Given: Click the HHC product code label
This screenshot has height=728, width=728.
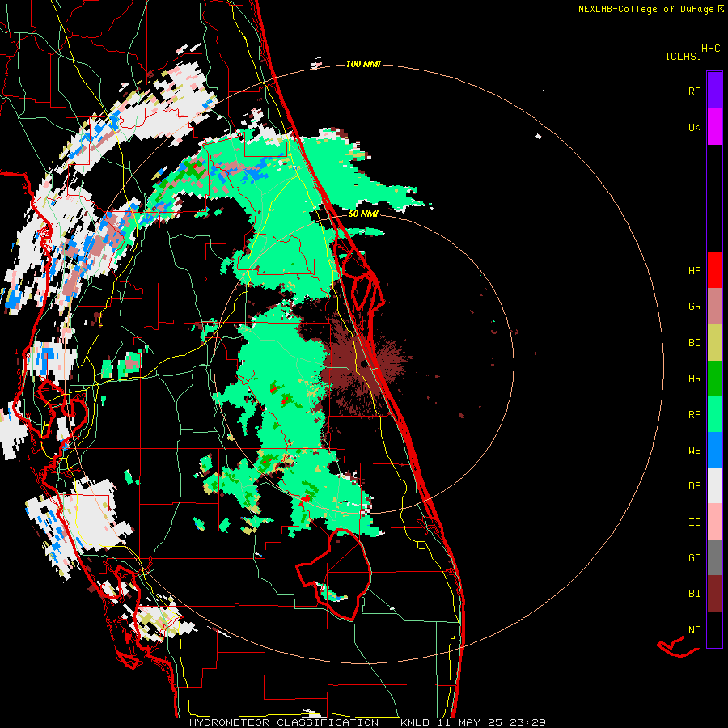Looking at the screenshot, I should 710,49.
